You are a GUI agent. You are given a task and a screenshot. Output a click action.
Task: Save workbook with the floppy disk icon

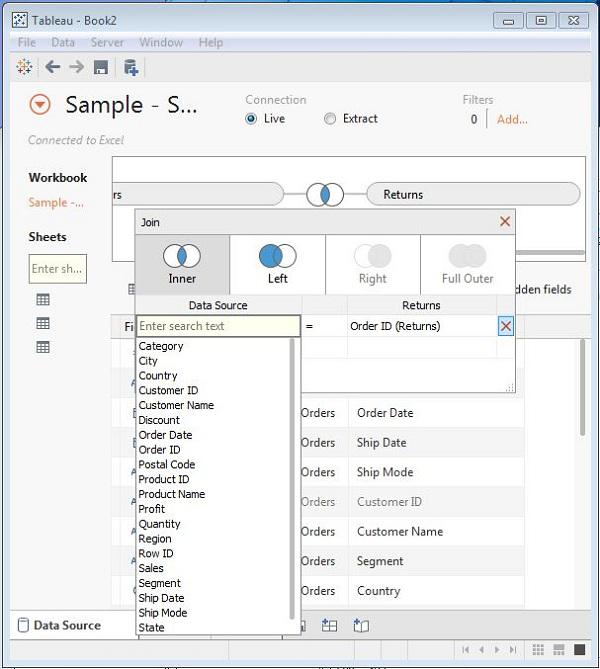point(101,67)
